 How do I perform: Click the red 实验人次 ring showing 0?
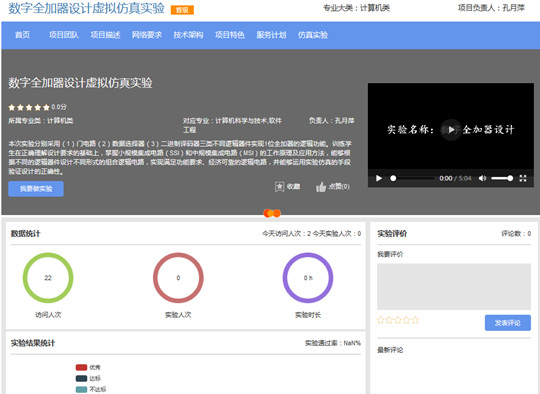[178, 278]
